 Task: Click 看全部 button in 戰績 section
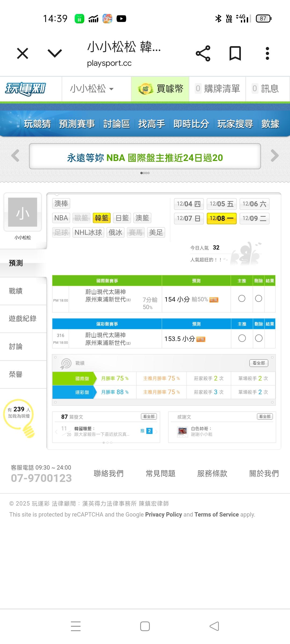pos(259,363)
